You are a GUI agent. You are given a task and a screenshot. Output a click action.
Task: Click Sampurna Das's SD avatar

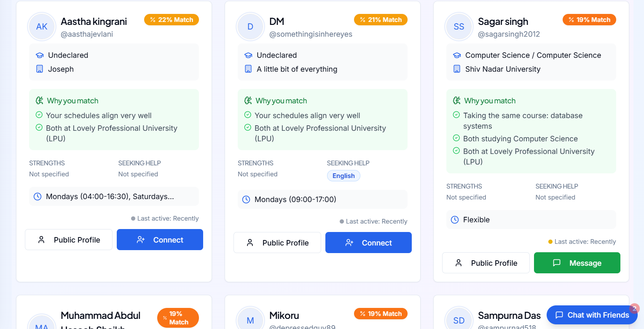(x=459, y=320)
